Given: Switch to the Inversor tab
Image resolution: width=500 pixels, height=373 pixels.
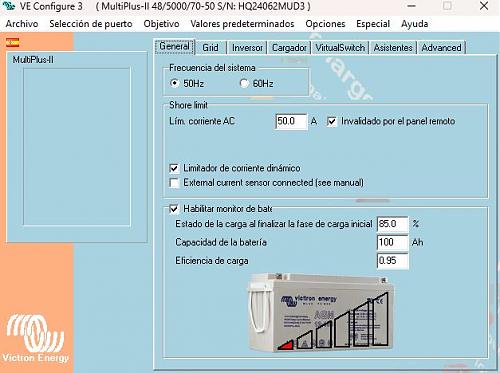Looking at the screenshot, I should pyautogui.click(x=247, y=48).
